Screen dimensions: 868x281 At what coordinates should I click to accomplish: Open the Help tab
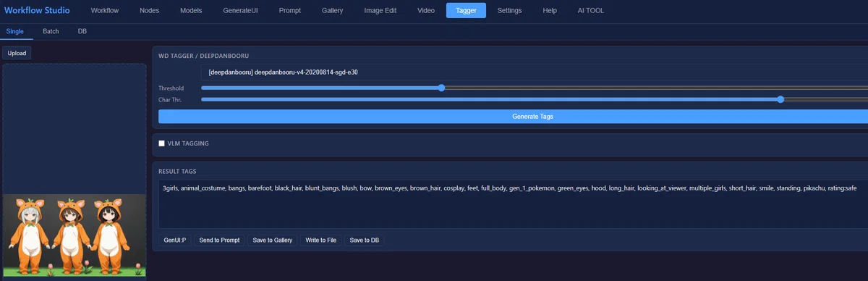coord(550,11)
